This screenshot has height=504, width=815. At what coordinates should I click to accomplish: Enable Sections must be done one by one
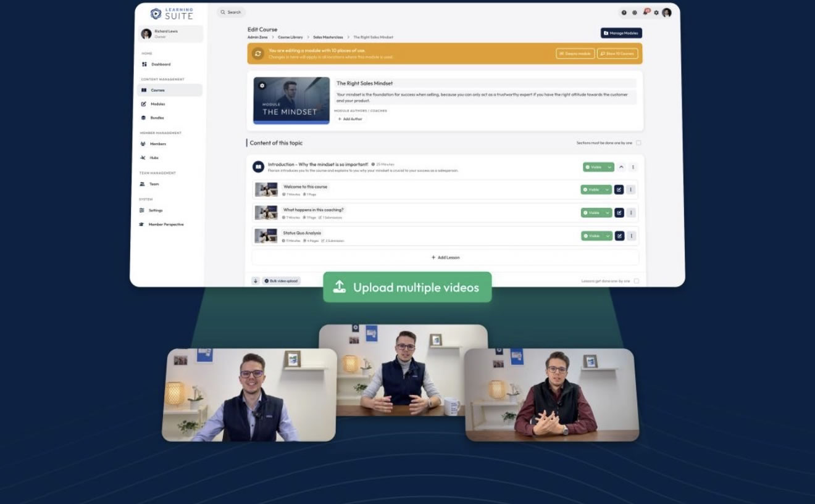point(638,143)
